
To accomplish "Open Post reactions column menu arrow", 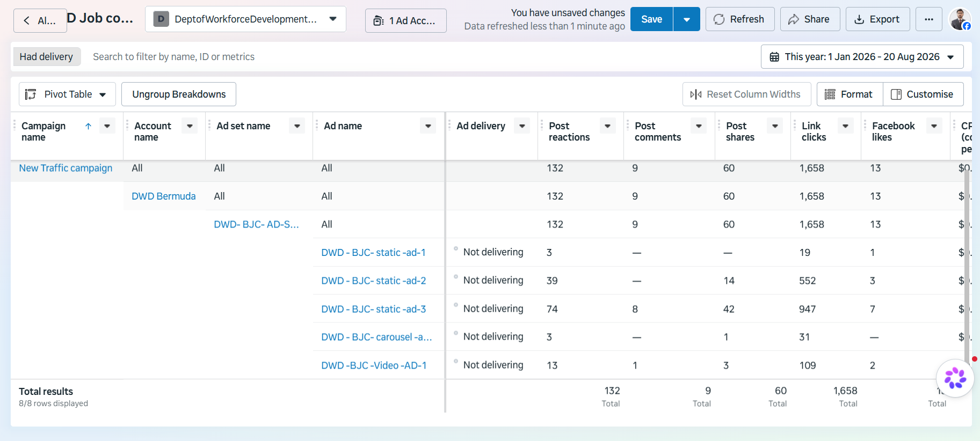I will 607,126.
